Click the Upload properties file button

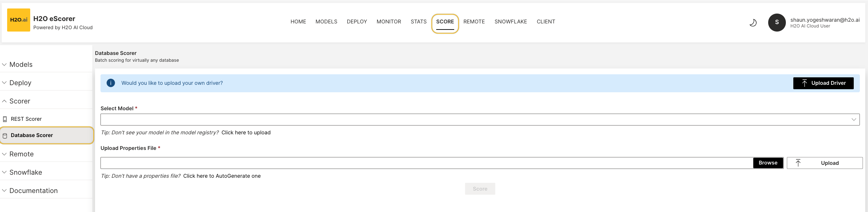click(x=824, y=163)
